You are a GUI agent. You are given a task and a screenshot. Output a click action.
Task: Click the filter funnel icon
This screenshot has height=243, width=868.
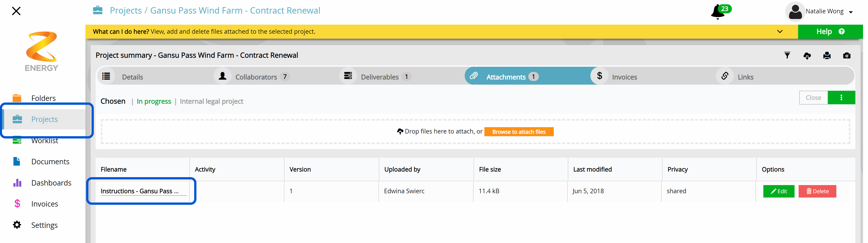[787, 55]
